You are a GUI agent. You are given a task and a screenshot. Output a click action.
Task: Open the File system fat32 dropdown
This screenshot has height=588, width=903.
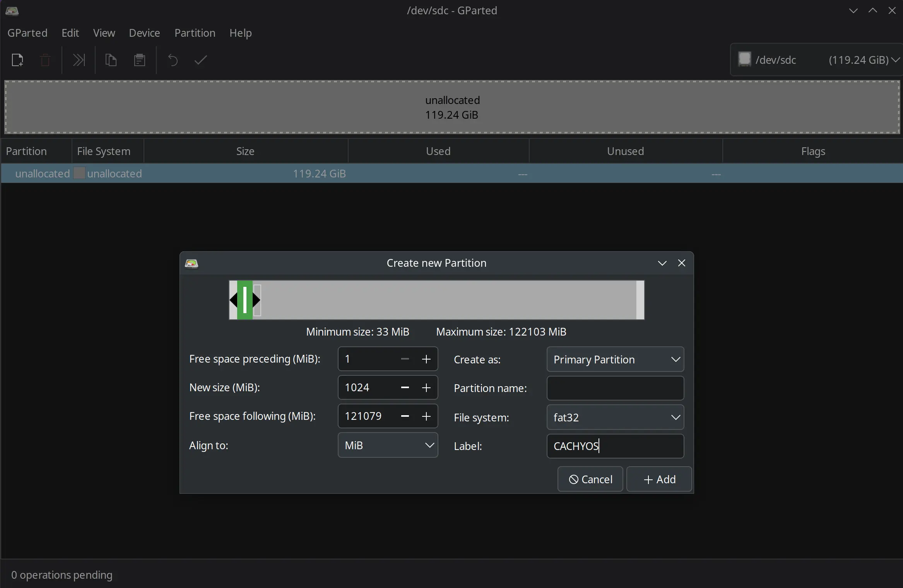tap(615, 418)
